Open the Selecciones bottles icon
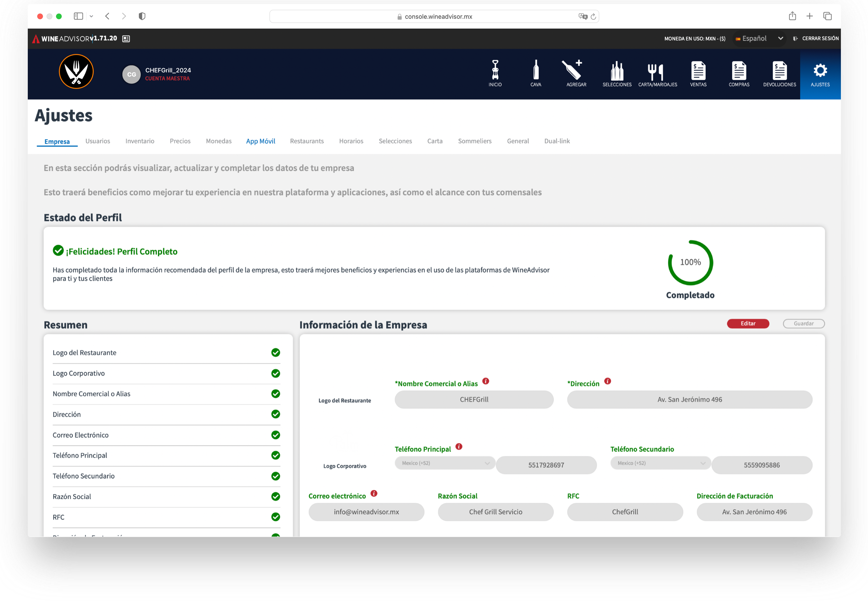Screen dimensions: 868x604 (617, 71)
